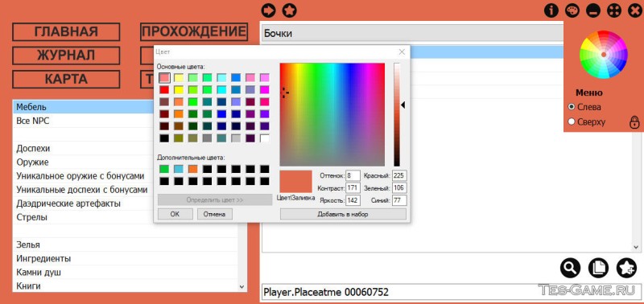The width and height of the screenshot is (644, 304).
Task: Pick a color on the color wheel
Action: coord(604,54)
